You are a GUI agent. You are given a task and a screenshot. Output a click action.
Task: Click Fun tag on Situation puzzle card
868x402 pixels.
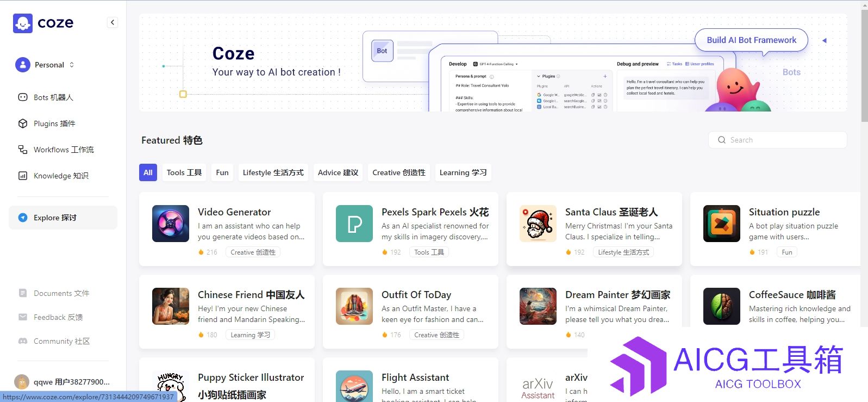click(787, 252)
